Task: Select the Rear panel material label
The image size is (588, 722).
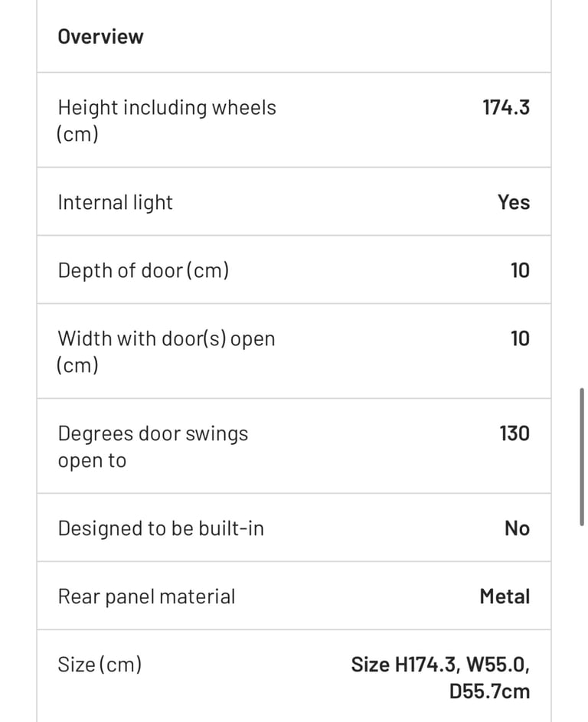Action: (x=146, y=596)
